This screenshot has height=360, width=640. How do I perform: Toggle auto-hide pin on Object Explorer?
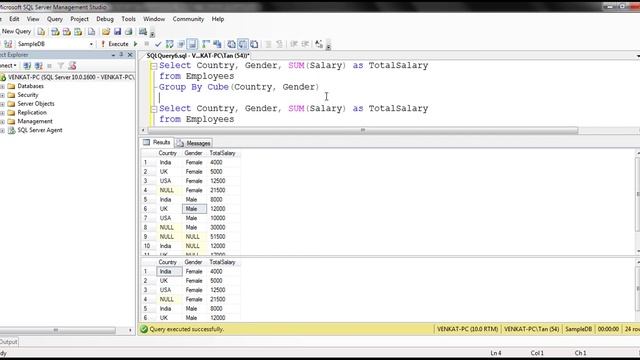point(121,55)
